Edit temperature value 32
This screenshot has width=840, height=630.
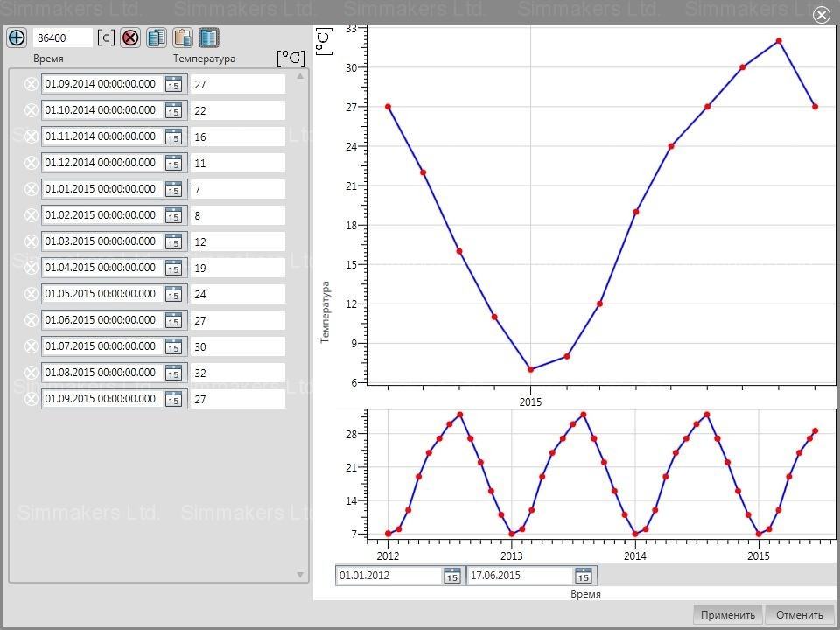coord(238,373)
